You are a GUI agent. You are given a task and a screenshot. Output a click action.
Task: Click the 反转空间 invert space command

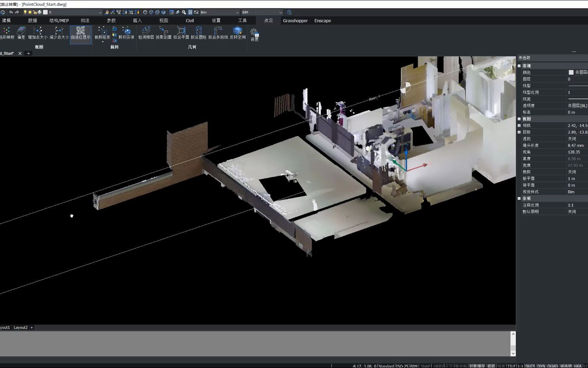pyautogui.click(x=238, y=34)
